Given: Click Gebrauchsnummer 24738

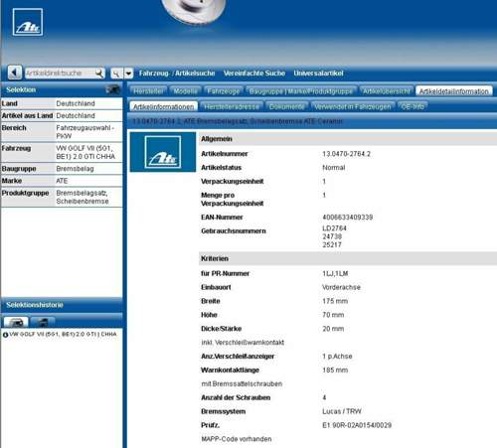Looking at the screenshot, I should [332, 236].
